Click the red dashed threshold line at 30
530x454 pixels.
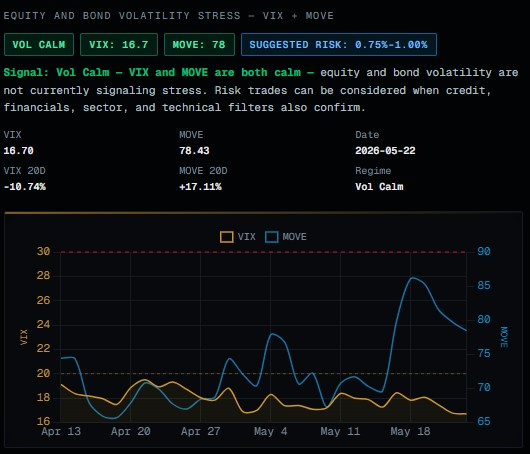pos(264,252)
